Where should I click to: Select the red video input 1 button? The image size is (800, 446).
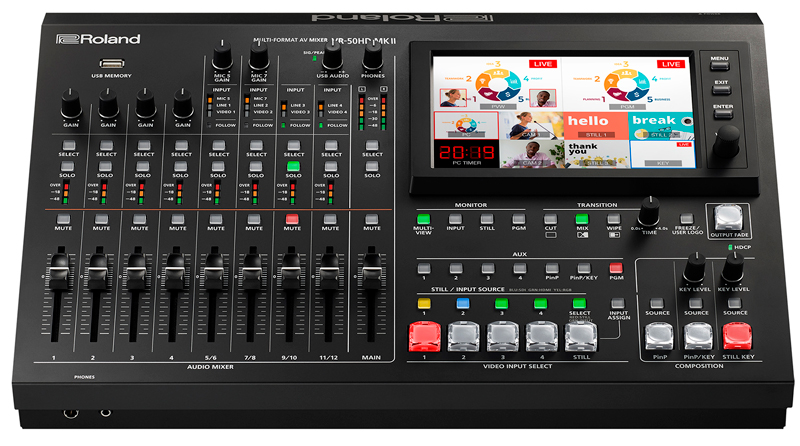424,336
